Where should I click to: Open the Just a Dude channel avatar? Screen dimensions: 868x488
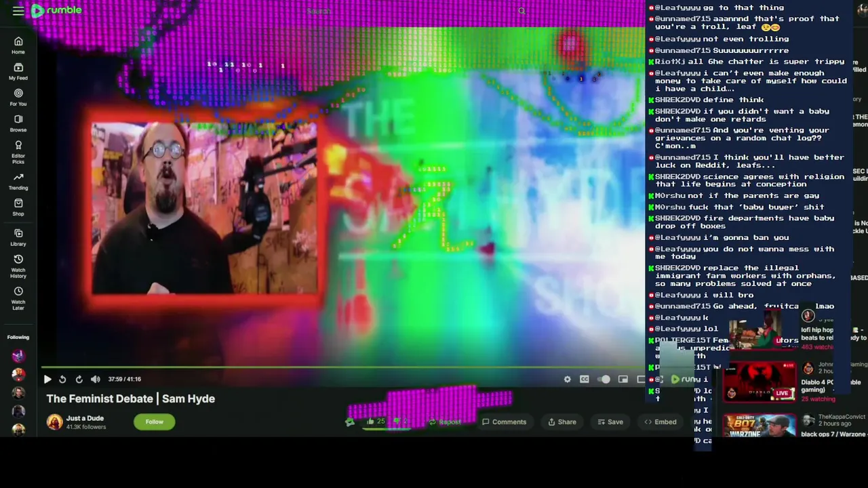click(54, 422)
